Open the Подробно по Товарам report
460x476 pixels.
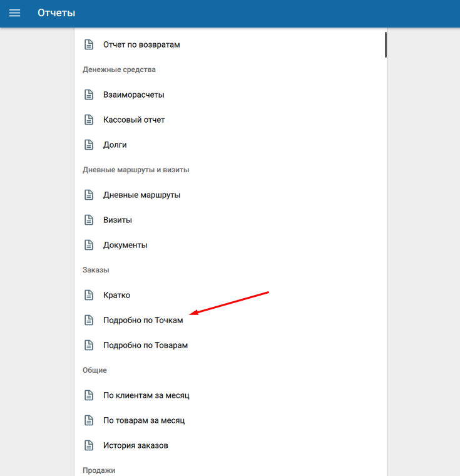coord(145,345)
